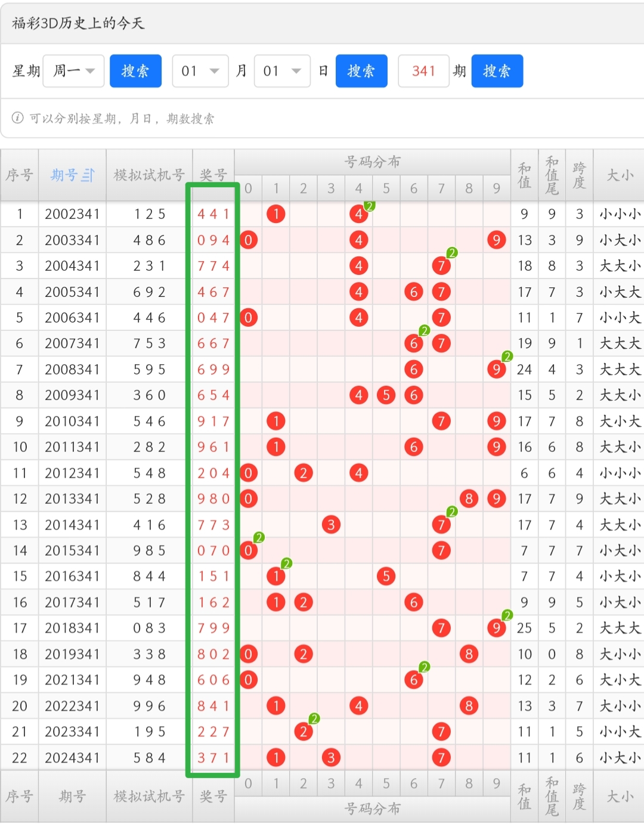Click red ball 3 in row 2014341

[331, 525]
